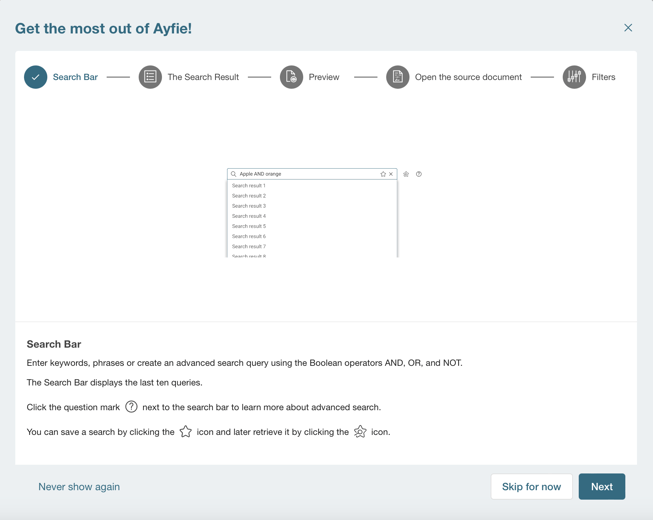Clear the demo search with the X icon
The width and height of the screenshot is (653, 520).
coord(391,174)
